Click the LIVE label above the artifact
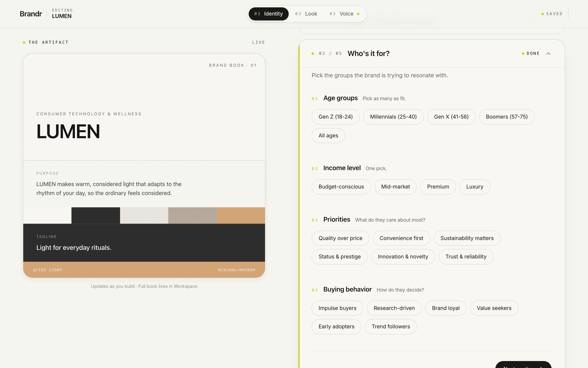 (x=258, y=42)
